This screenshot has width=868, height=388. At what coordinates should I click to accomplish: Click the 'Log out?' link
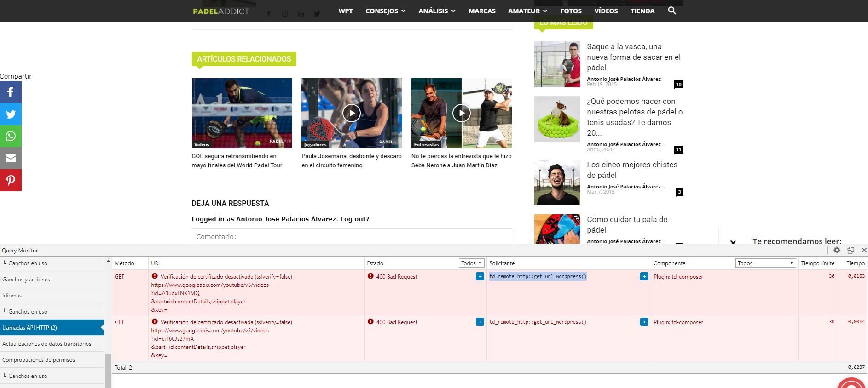click(x=354, y=219)
